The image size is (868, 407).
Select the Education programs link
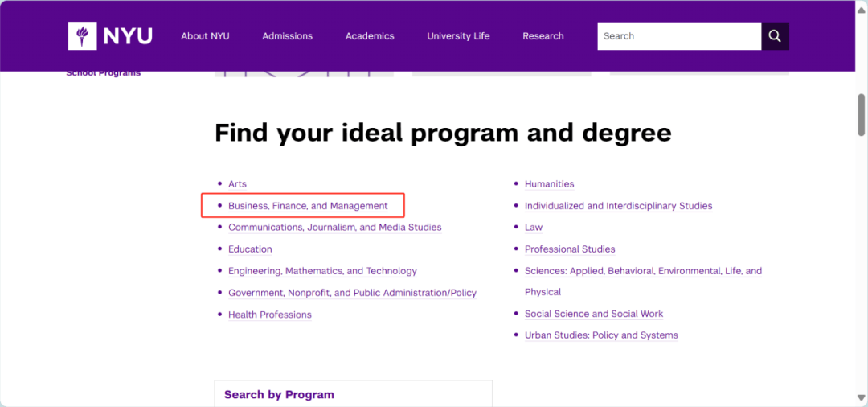(x=250, y=249)
